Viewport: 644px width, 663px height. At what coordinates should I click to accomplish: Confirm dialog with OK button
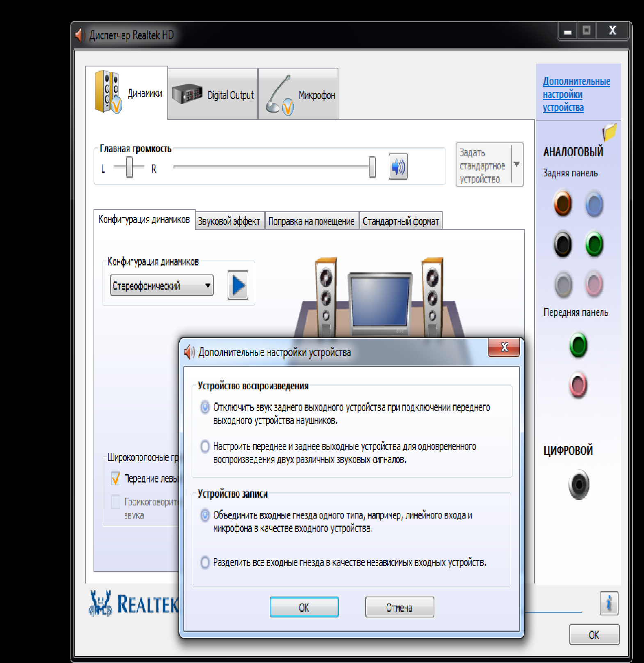pos(304,607)
